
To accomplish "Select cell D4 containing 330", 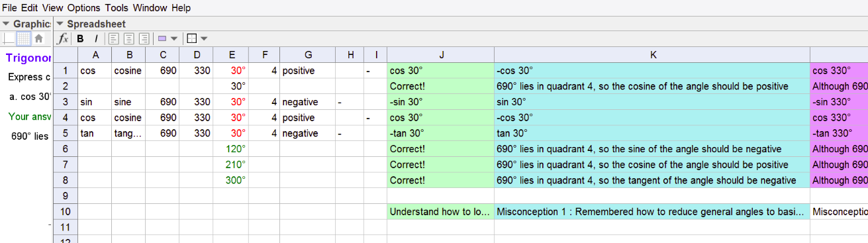I will click(x=196, y=118).
